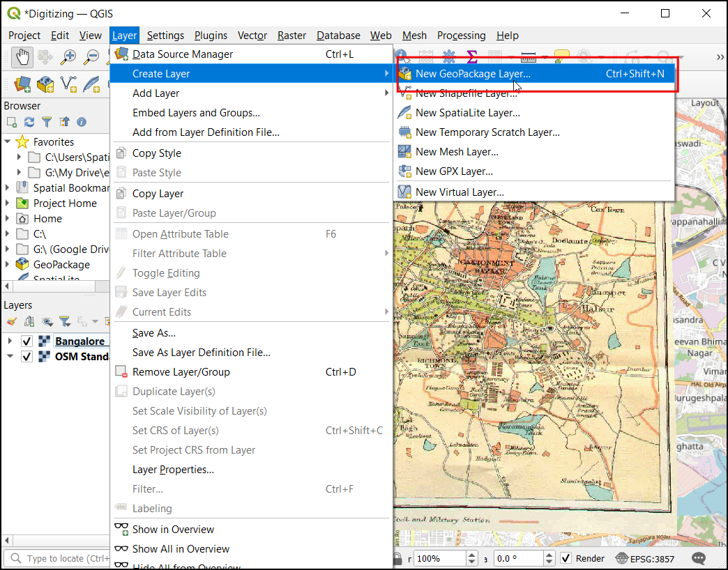Focus the Type to locate search box
Viewport: 728px width, 570px height.
click(58, 558)
